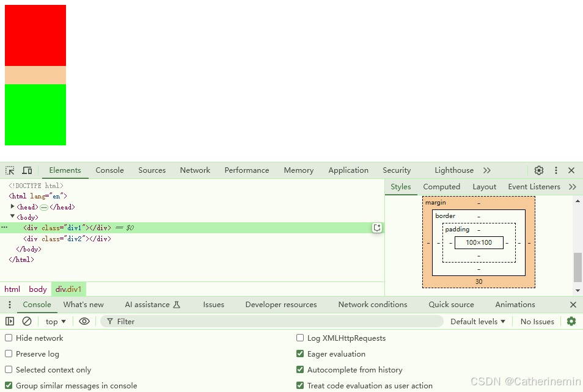
Task: Close the DevTools panel
Action: click(571, 170)
